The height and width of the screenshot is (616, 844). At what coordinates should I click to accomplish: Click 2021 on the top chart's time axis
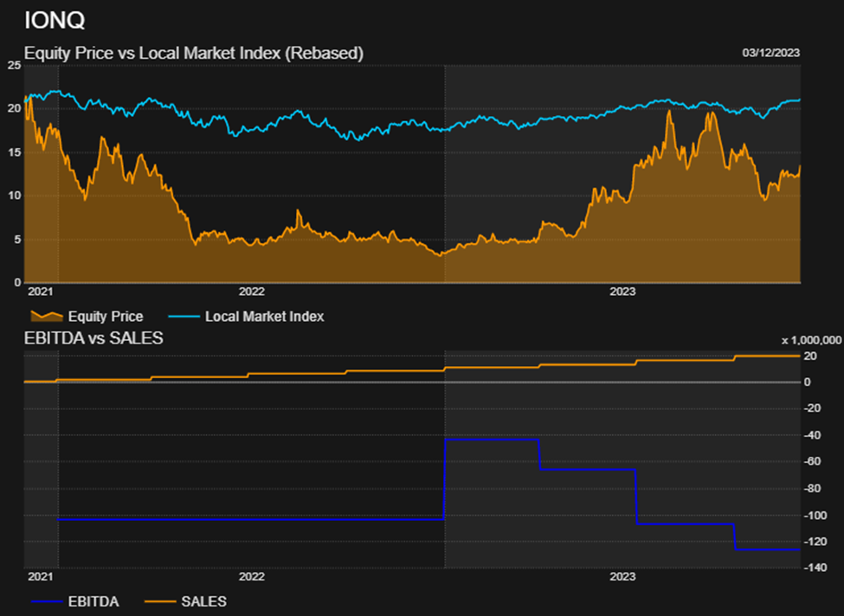(41, 292)
